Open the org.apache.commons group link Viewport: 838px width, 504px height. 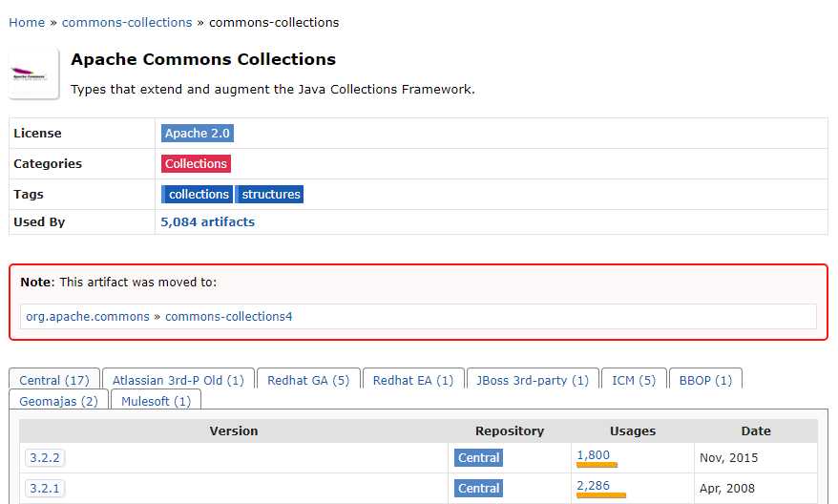tap(88, 316)
